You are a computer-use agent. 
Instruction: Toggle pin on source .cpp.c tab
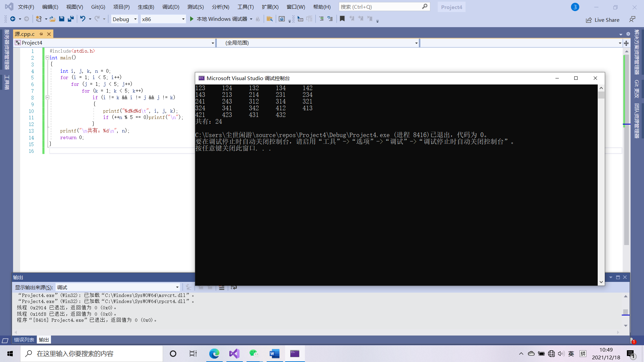click(41, 34)
